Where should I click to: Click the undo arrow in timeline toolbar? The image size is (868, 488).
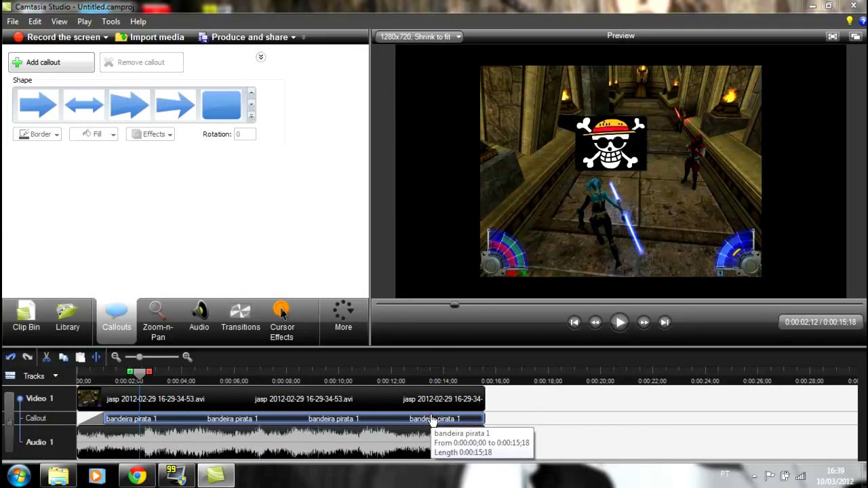click(11, 357)
